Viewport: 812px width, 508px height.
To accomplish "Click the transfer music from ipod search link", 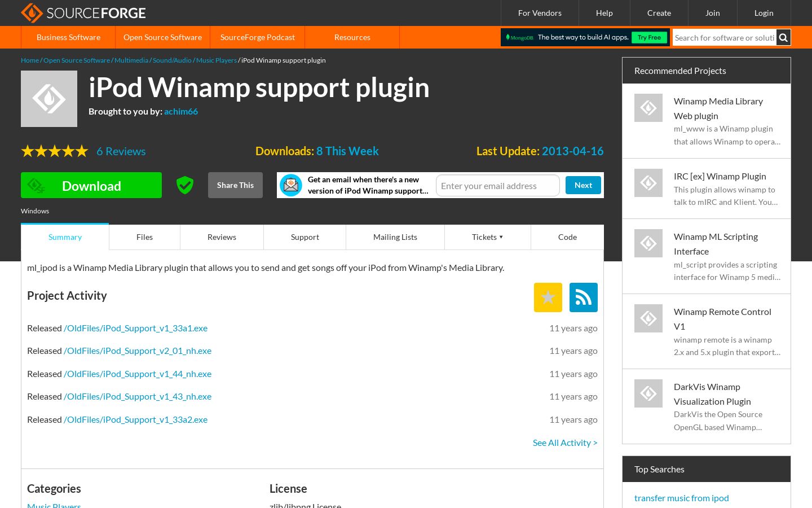I will (x=681, y=498).
